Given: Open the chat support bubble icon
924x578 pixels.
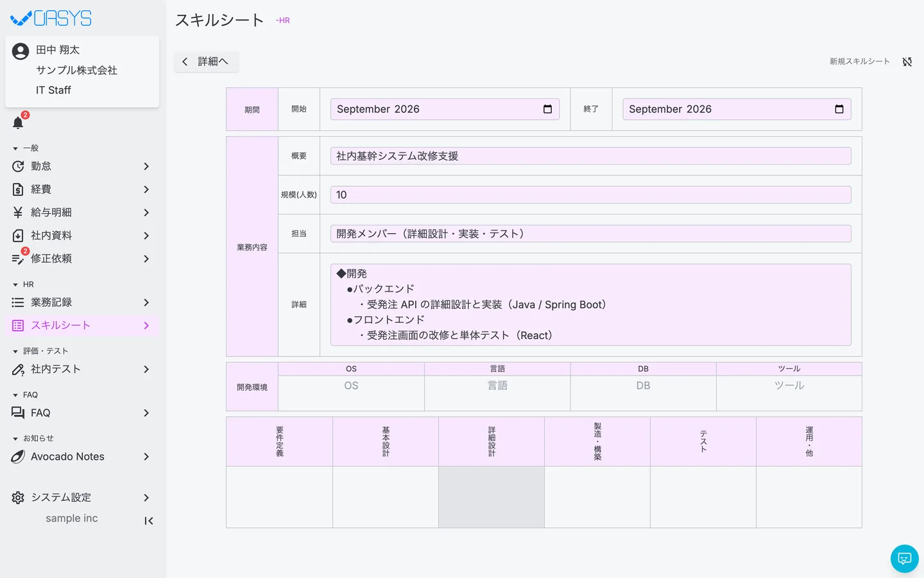Looking at the screenshot, I should [x=905, y=559].
